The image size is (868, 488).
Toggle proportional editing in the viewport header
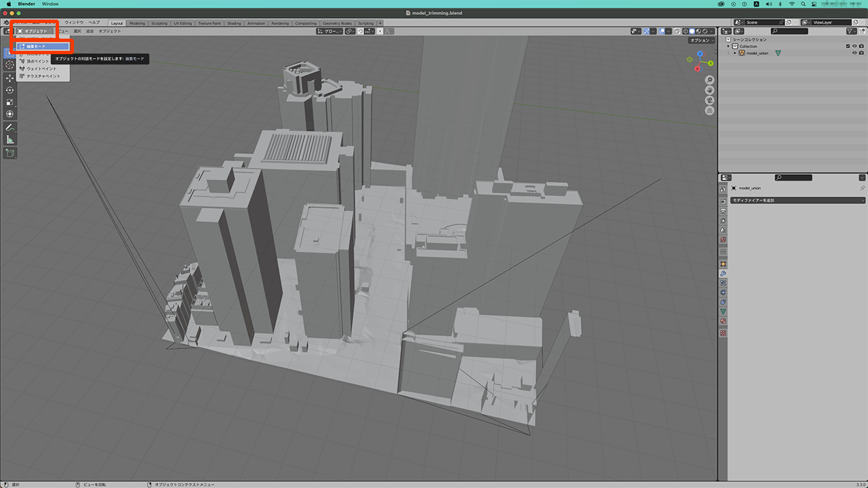pos(380,31)
